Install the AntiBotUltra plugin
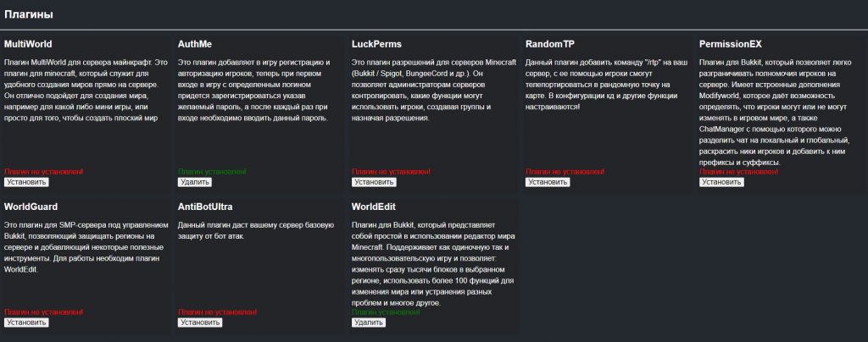868x342 pixels. tap(200, 323)
